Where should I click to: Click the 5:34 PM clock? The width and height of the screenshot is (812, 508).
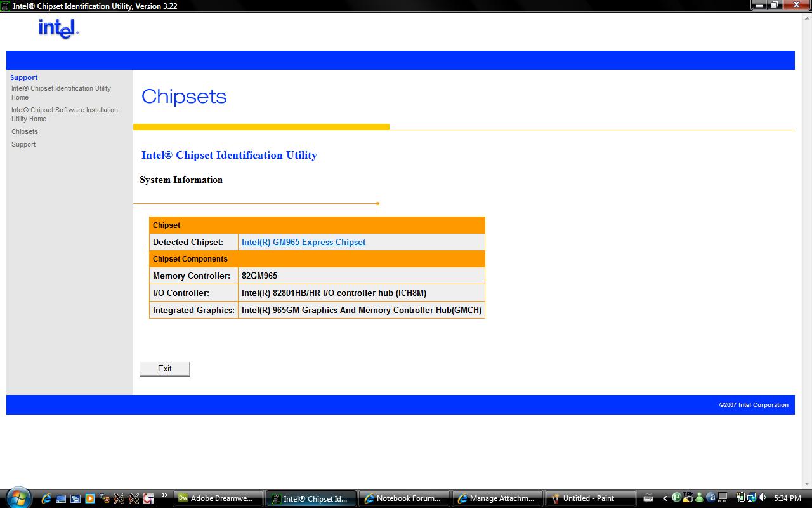787,498
